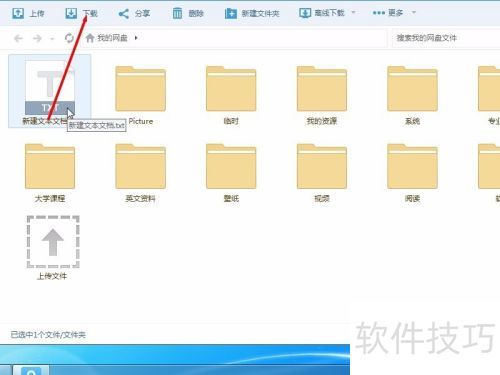This screenshot has width=500, height=375.
Task: Expand the arrow next to 离线下载
Action: [353, 13]
